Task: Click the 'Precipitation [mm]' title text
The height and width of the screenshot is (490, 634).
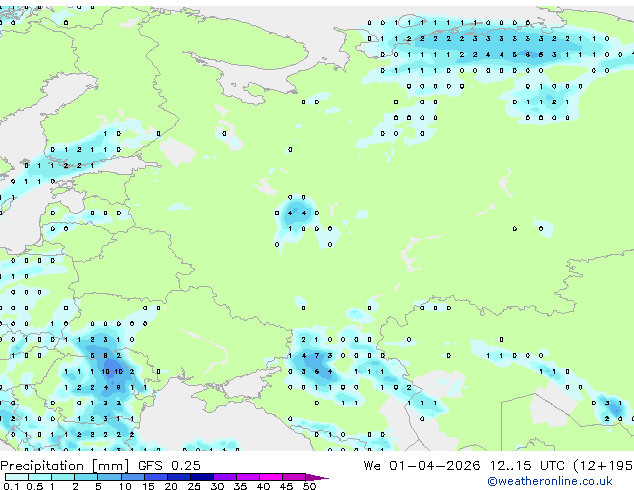Action: 65,466
